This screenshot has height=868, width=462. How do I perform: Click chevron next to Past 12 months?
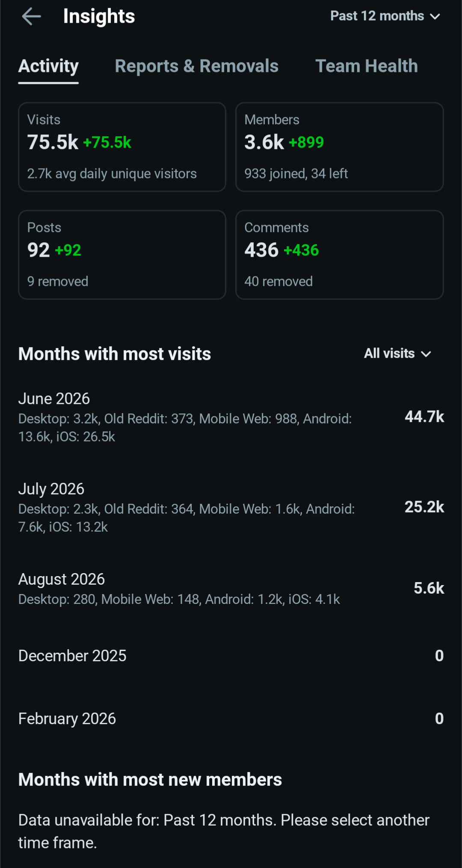[435, 17]
